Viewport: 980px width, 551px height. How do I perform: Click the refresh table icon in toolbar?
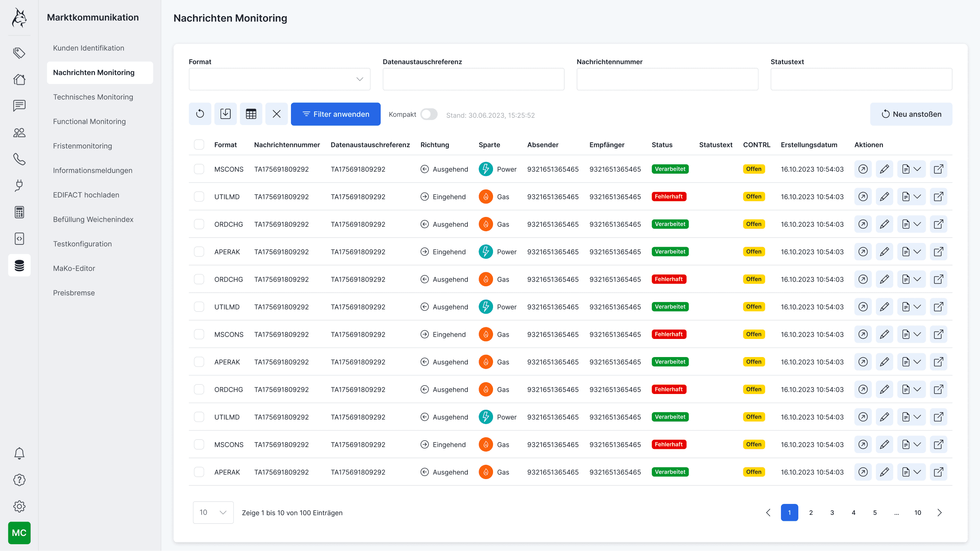click(x=200, y=114)
